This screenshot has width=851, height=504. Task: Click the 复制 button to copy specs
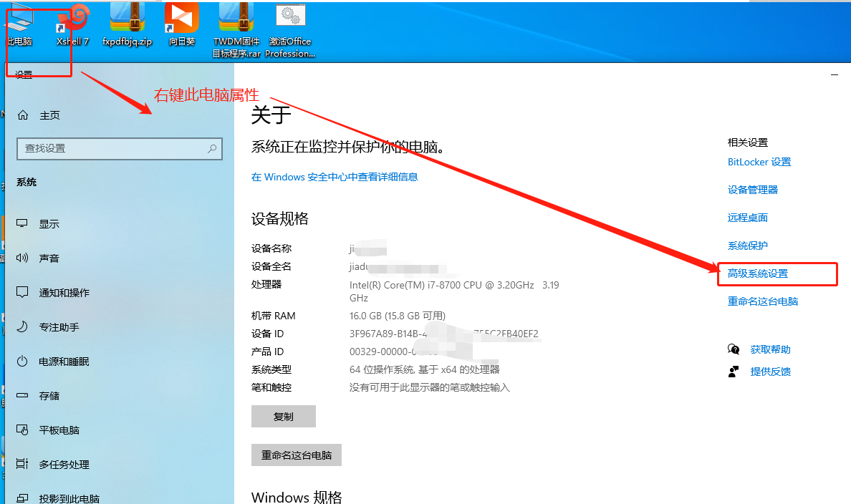click(x=283, y=416)
